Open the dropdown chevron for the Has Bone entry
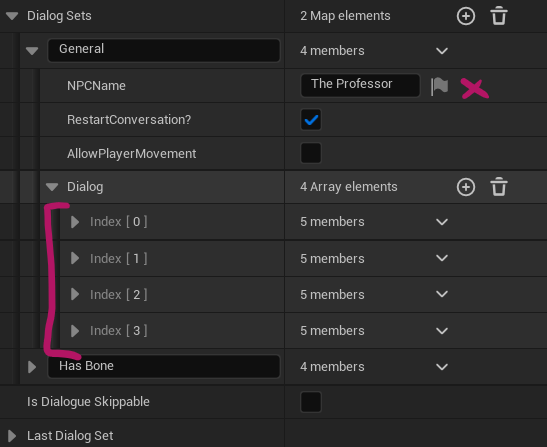 442,367
